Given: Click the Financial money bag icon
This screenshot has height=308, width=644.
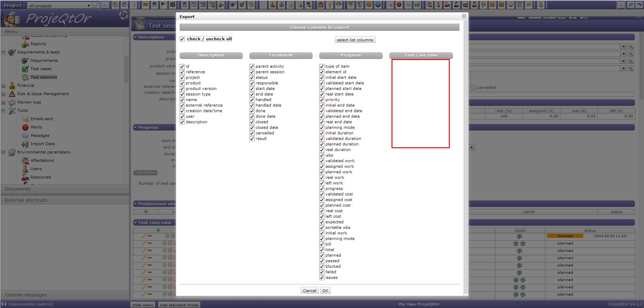Looking at the screenshot, I should (x=12, y=85).
